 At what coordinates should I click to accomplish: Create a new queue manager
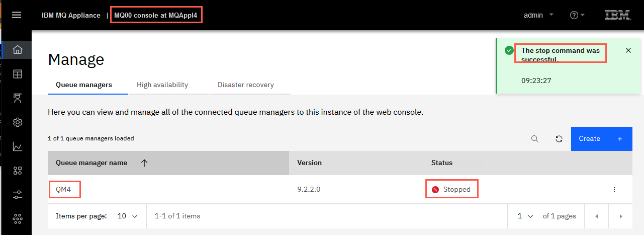pyautogui.click(x=601, y=139)
